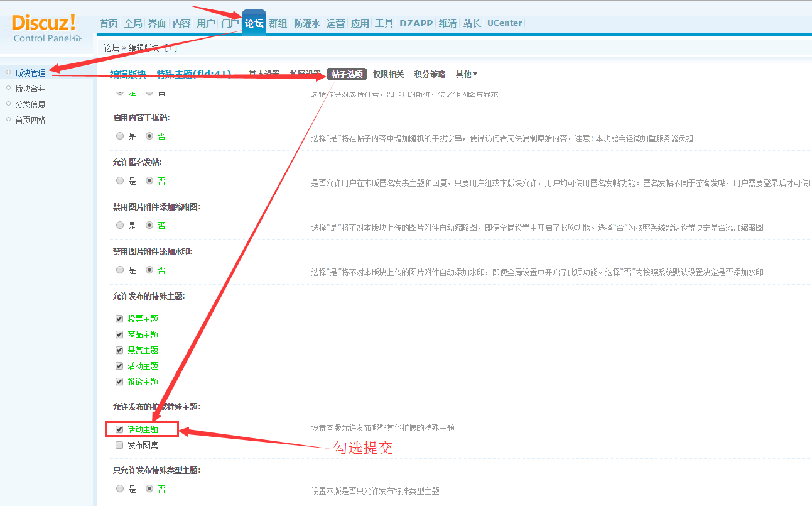The image size is (812, 506).
Task: Switch to the 帖子选项 tab
Action: [x=347, y=74]
